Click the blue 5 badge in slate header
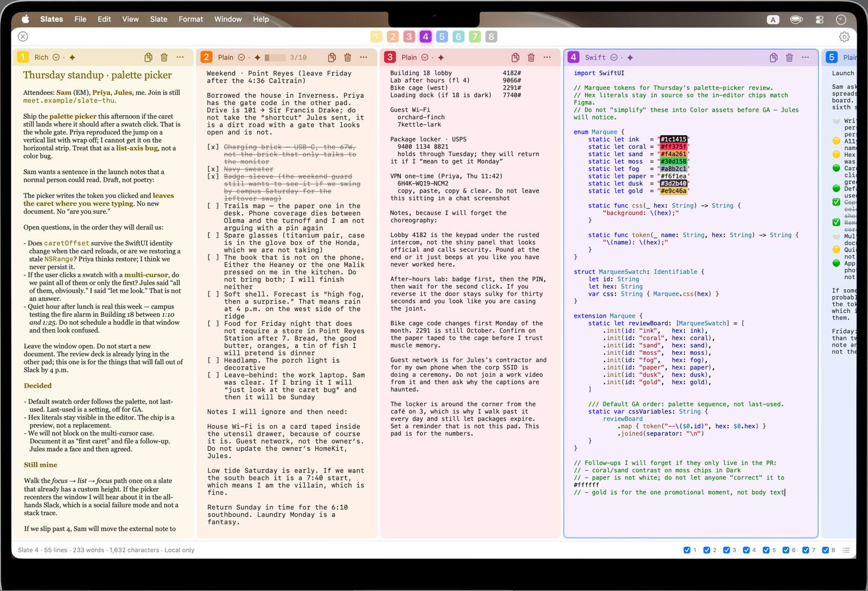 (831, 57)
